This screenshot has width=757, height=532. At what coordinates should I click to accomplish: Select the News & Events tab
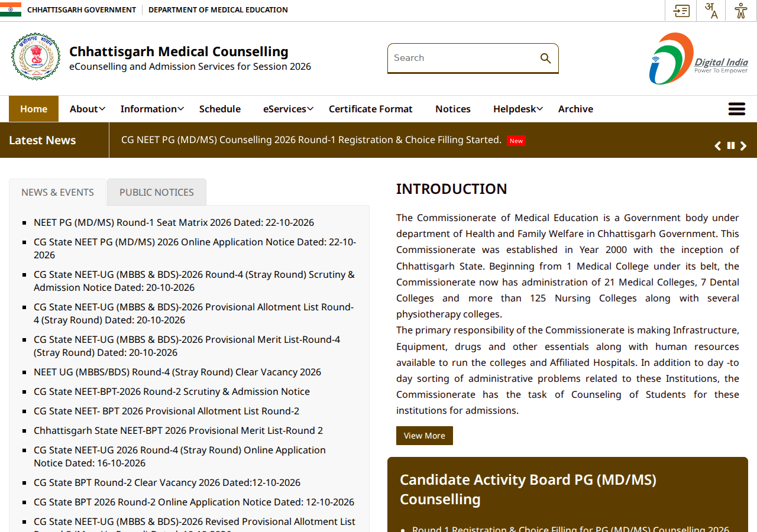pyautogui.click(x=57, y=192)
